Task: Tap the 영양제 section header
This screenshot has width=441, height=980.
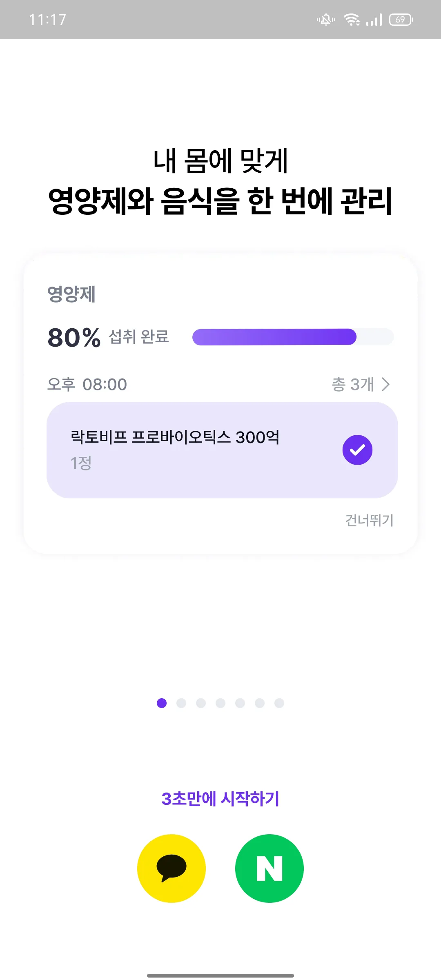Action: pos(71,294)
